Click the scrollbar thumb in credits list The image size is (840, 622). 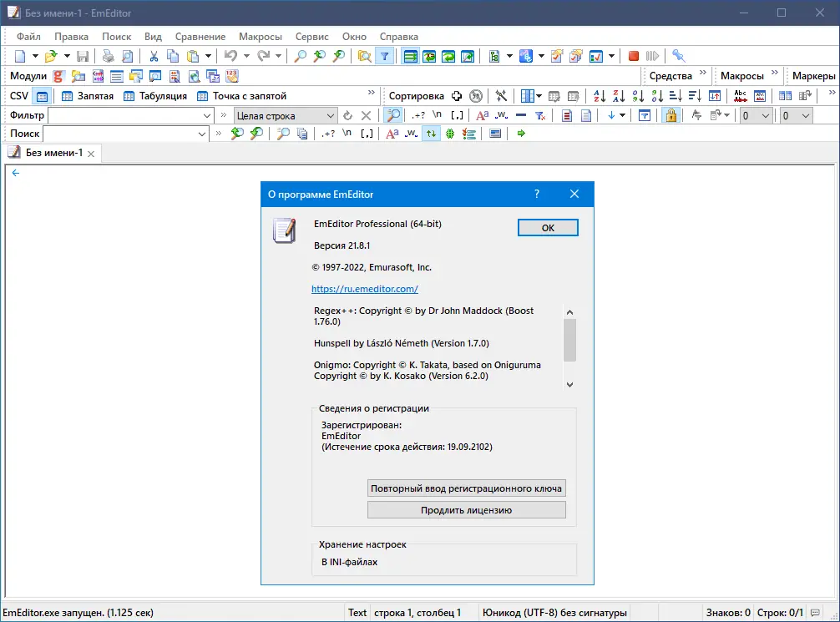[570, 340]
